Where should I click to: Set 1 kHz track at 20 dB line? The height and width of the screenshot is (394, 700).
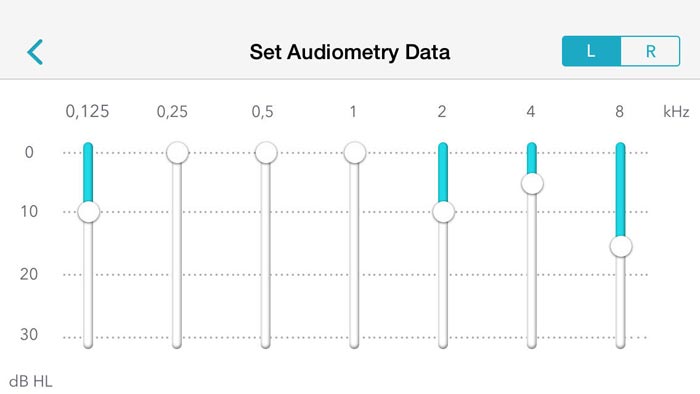coord(355,274)
